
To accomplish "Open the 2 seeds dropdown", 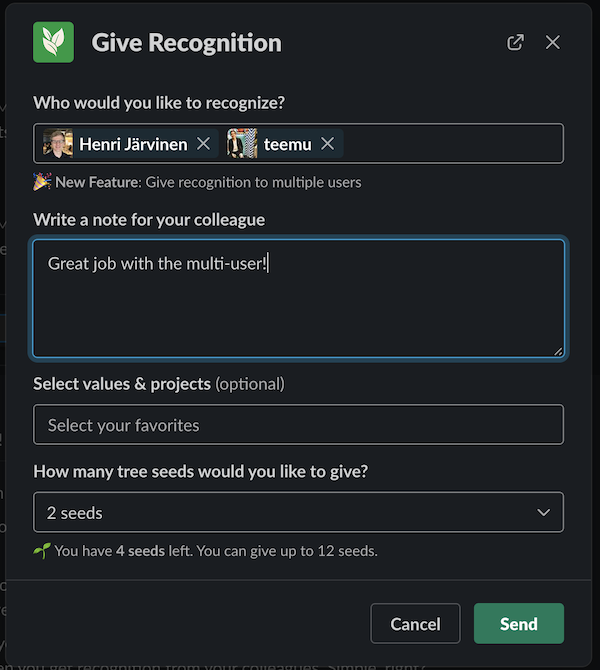I will (x=298, y=512).
